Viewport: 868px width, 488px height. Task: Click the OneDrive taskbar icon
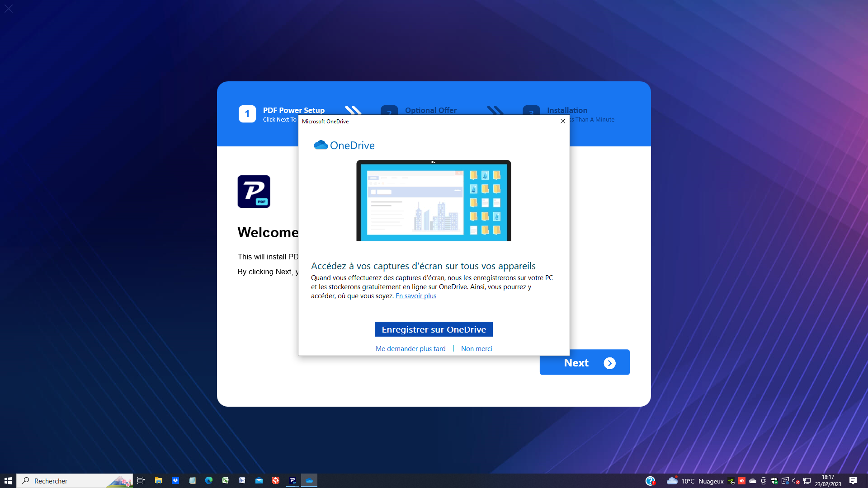[309, 480]
